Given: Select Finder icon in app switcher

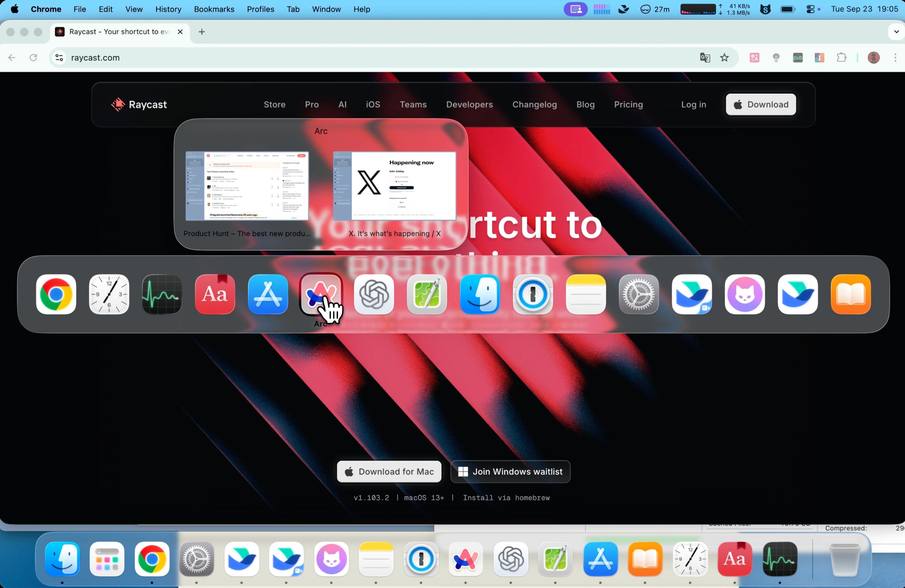Looking at the screenshot, I should (x=479, y=294).
